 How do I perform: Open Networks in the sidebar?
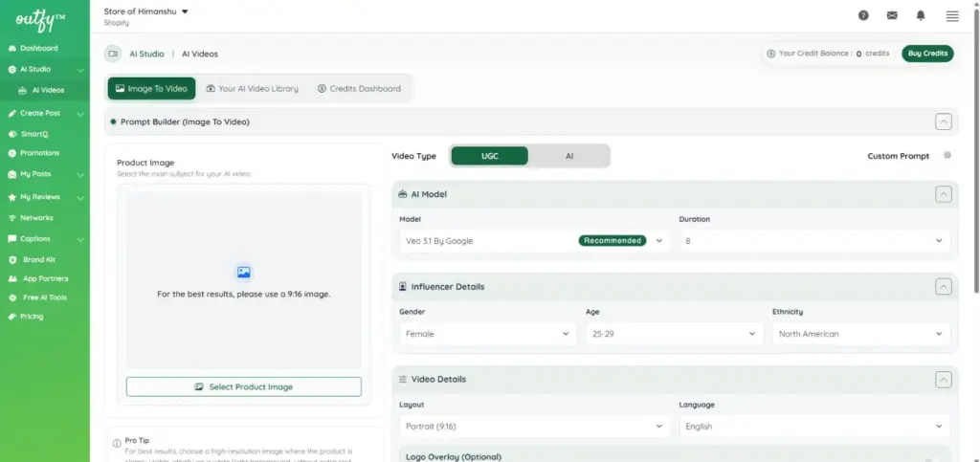tap(36, 218)
